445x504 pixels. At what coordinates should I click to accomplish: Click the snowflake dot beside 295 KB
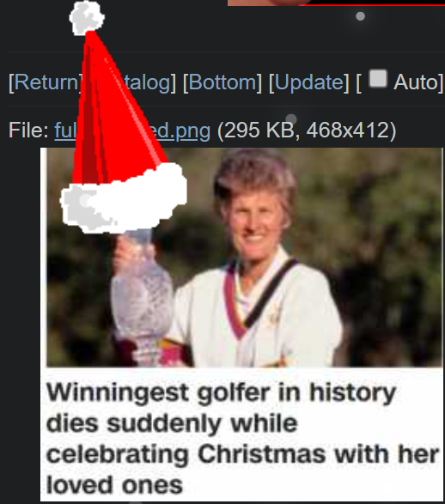coord(291,119)
